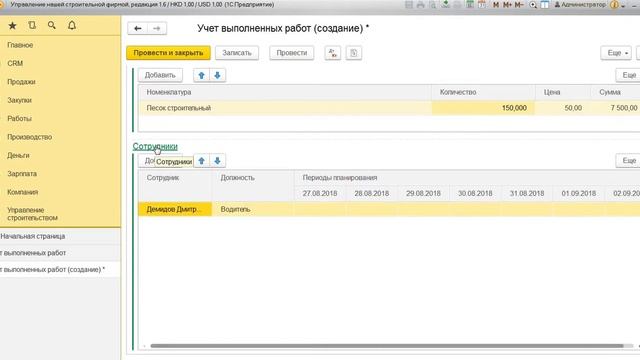Open the Работы section

click(x=19, y=118)
